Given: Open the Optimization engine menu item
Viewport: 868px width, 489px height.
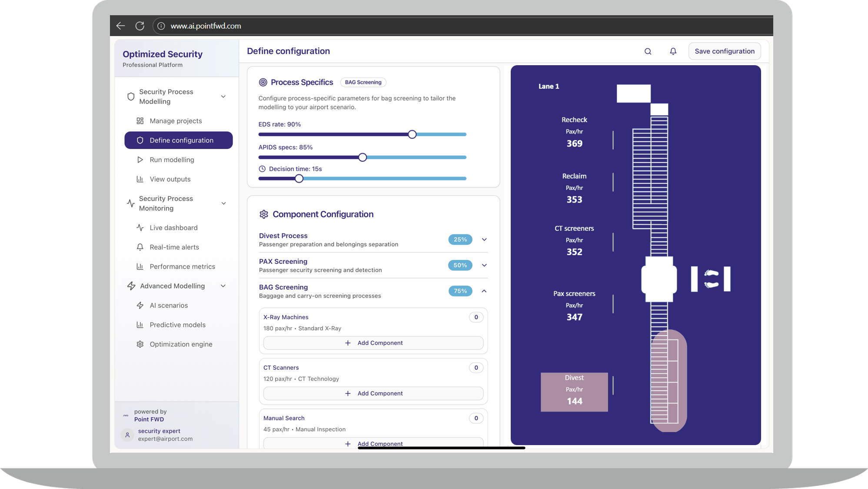Looking at the screenshot, I should tap(181, 344).
